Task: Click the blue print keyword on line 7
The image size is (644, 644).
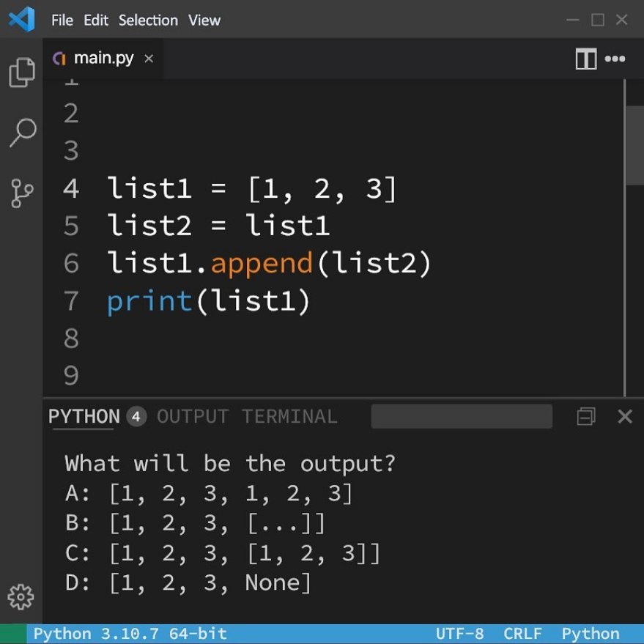Action: (149, 301)
